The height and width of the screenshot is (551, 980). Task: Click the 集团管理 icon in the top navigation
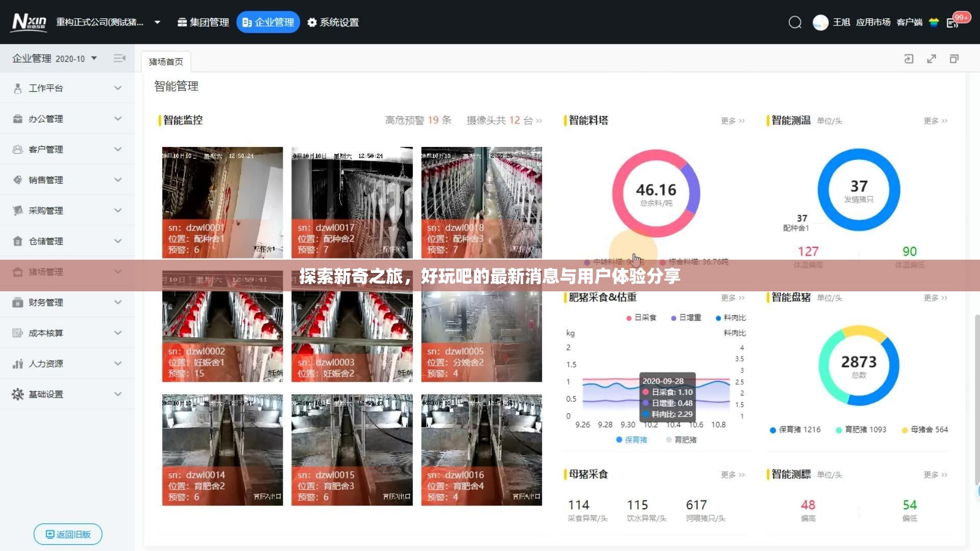[x=182, y=22]
